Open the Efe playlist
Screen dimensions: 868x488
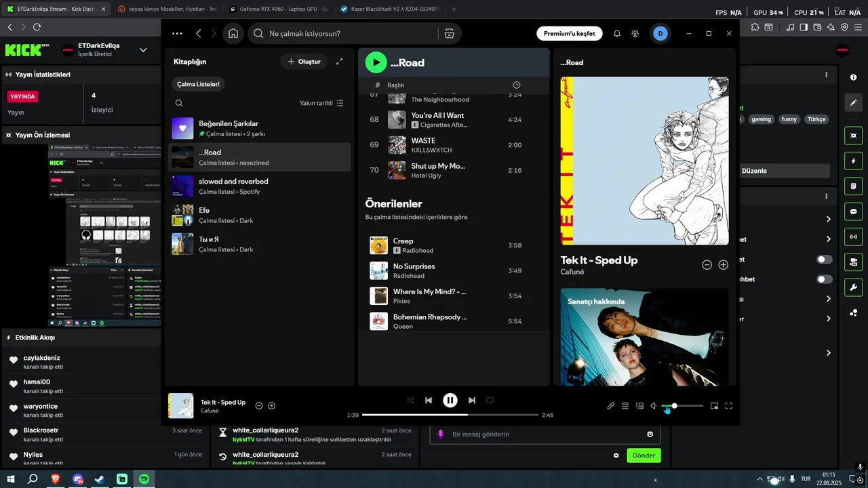[259, 215]
